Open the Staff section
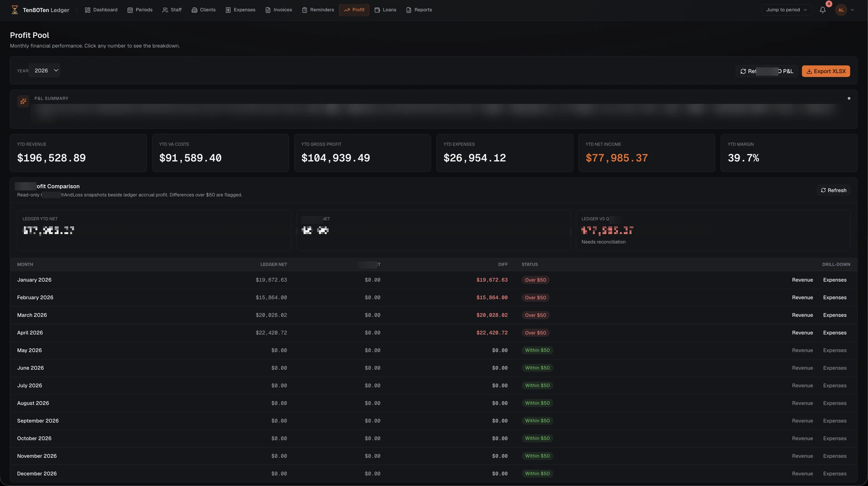 tap(172, 10)
